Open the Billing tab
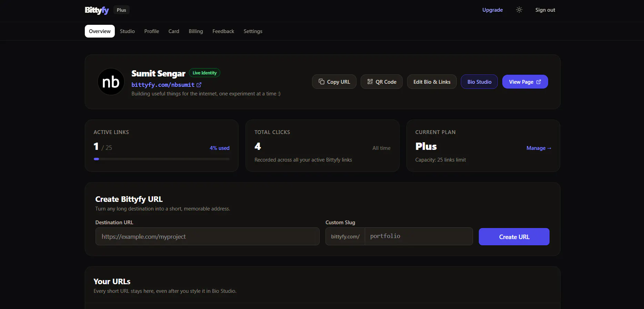 pyautogui.click(x=196, y=31)
